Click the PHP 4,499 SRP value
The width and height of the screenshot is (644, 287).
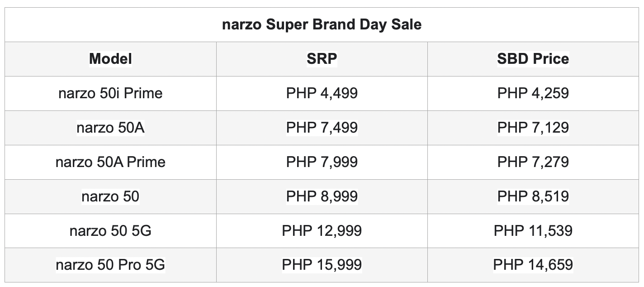[x=322, y=93]
